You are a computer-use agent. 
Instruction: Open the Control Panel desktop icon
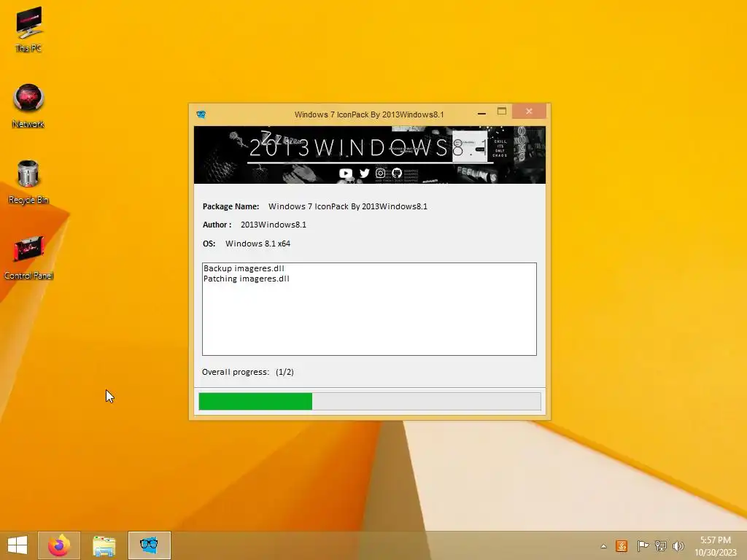[x=28, y=257]
